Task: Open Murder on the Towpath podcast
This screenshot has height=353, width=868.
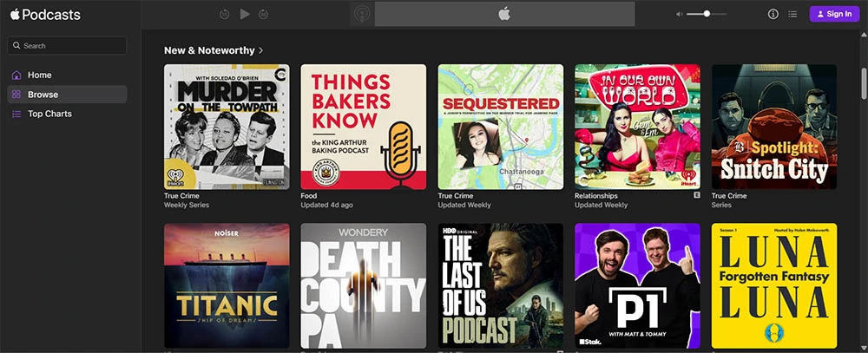Action: coord(227,127)
